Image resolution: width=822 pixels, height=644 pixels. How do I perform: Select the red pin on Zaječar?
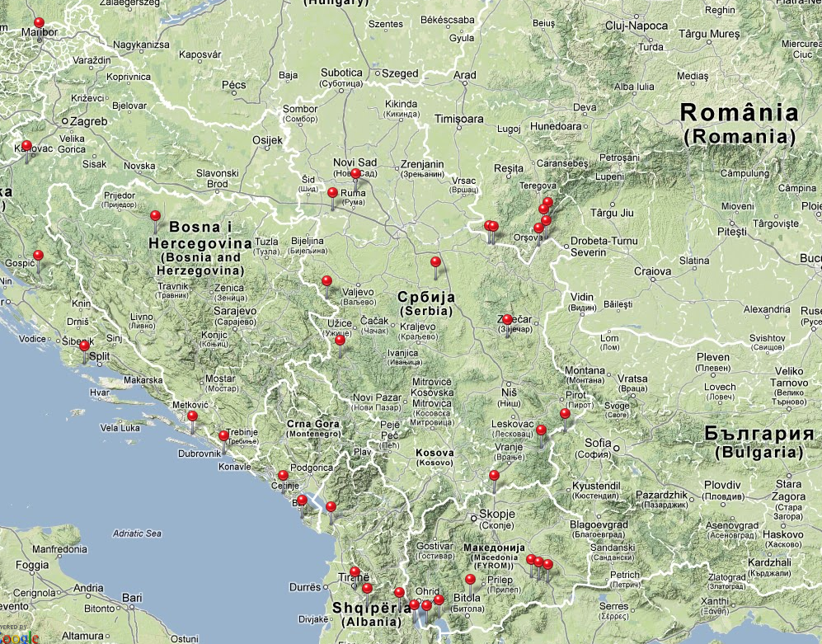point(508,319)
